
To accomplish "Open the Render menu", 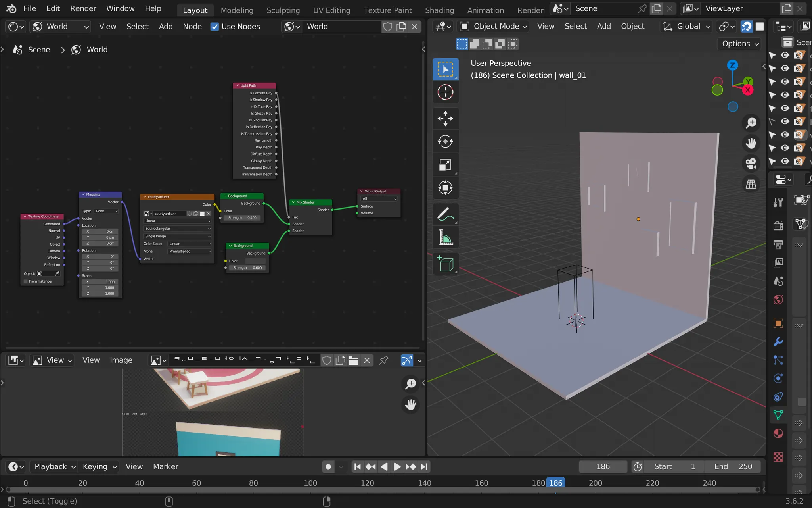I will 83,8.
